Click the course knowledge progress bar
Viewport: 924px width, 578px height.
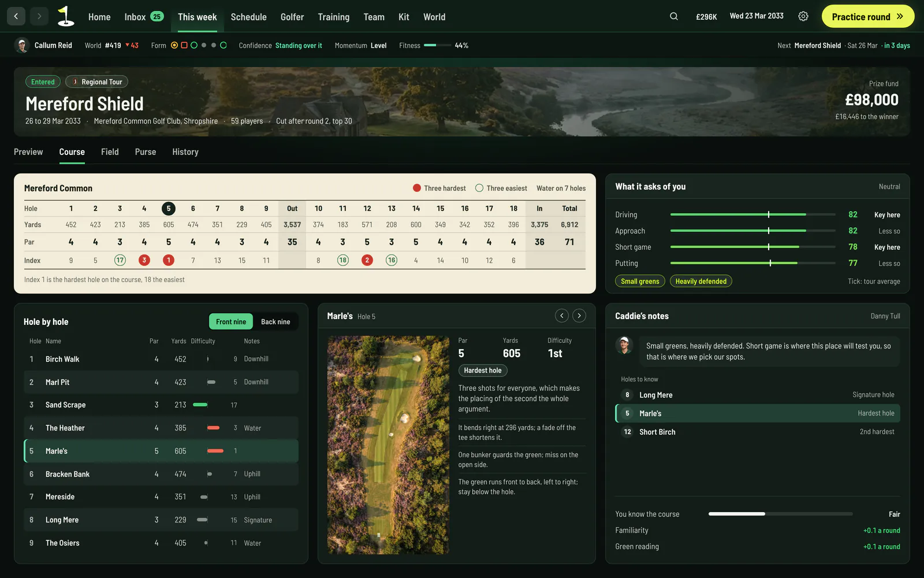[780, 514]
